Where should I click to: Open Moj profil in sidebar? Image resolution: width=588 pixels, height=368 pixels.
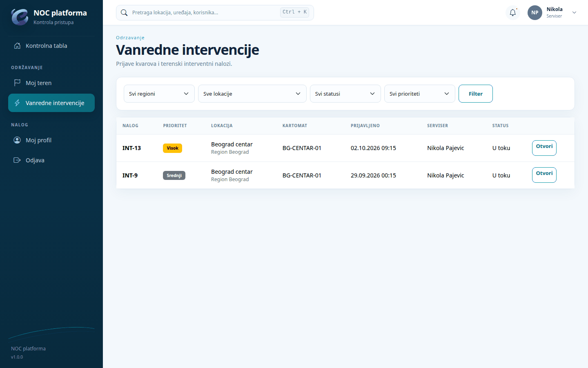51,140
